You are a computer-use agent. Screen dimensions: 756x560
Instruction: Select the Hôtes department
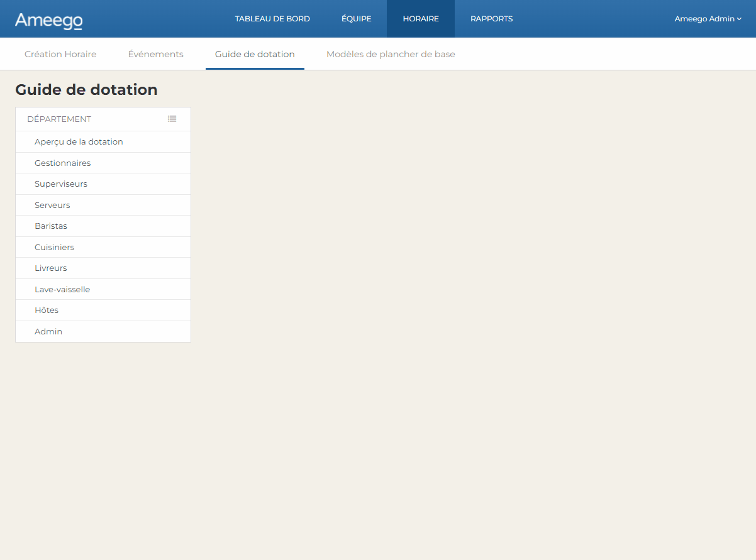click(47, 310)
